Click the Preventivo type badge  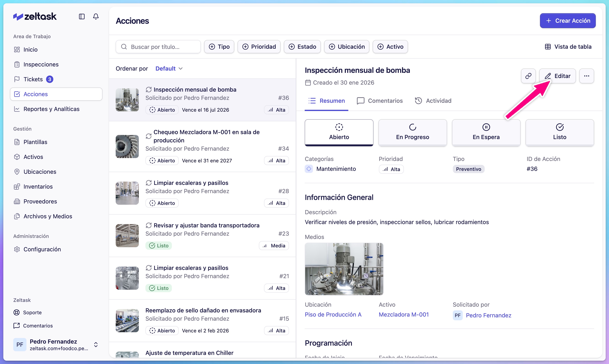pos(469,169)
